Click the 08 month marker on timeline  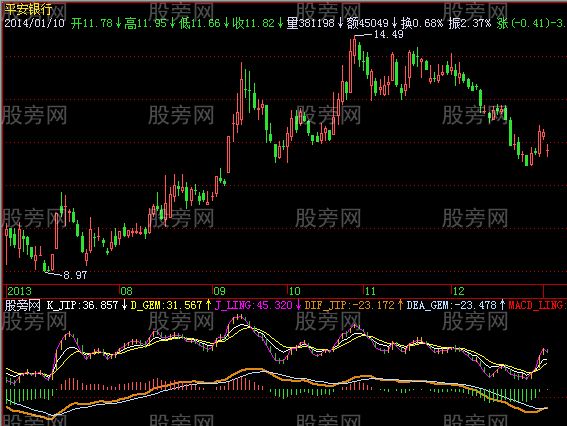pos(126,291)
